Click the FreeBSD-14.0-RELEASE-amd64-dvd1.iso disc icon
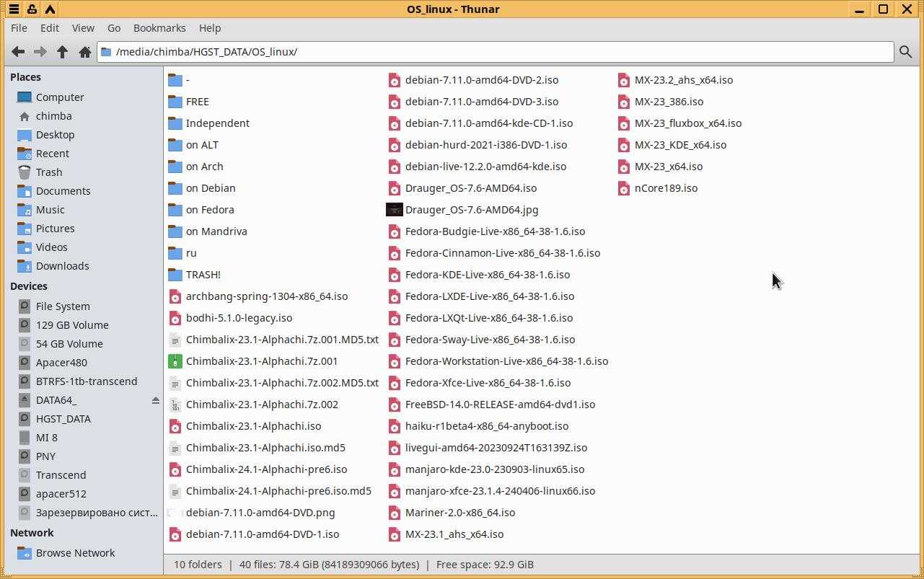The height and width of the screenshot is (579, 924). point(394,405)
